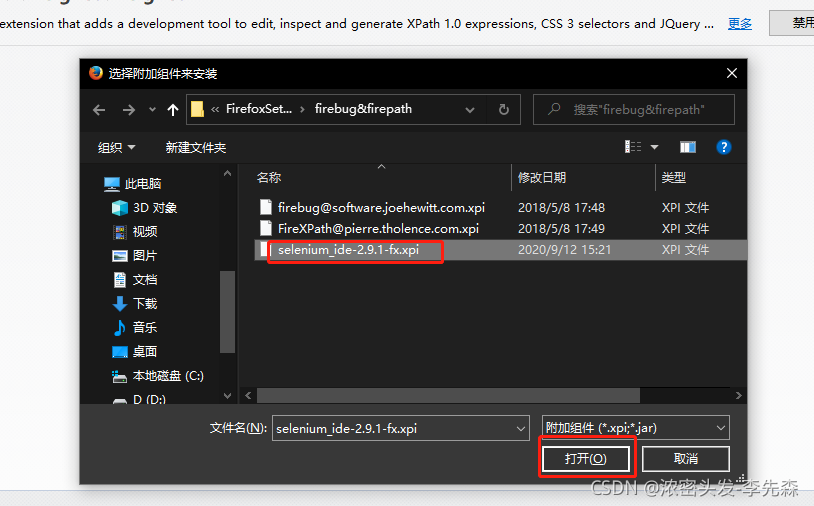Select 此电脑 in the navigation tree
The width and height of the screenshot is (814, 506).
click(x=143, y=183)
